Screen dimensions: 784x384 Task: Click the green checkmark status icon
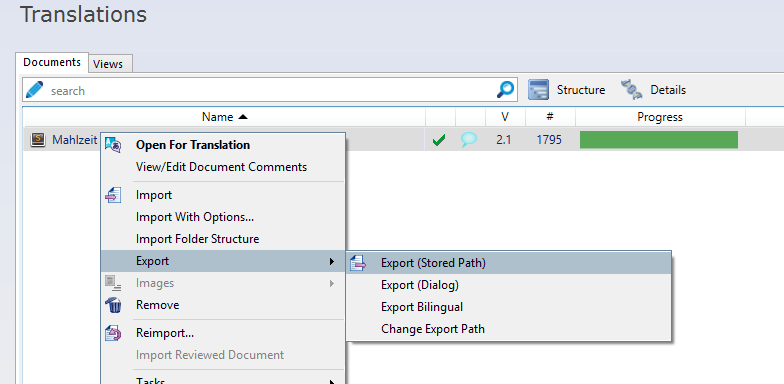click(438, 140)
